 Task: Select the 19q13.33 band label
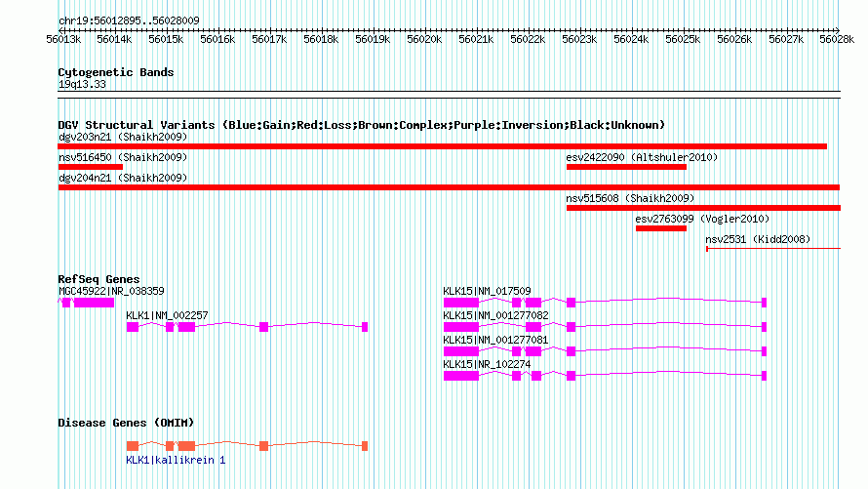pos(82,84)
